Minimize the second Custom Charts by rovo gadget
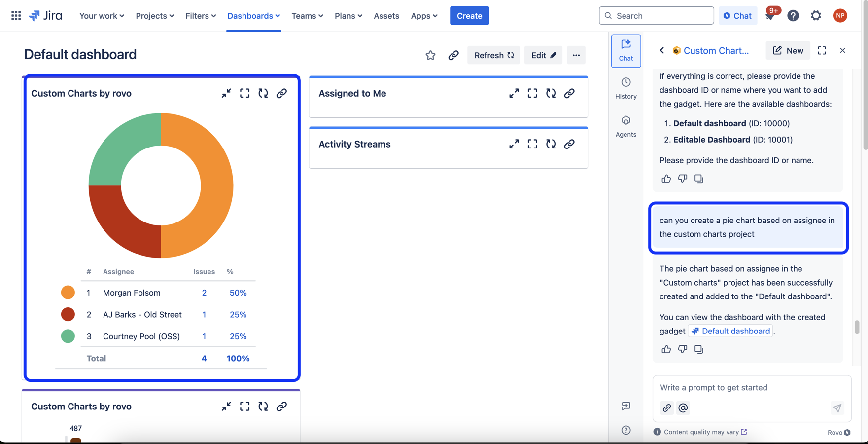Screen dimensions: 868x444 226,407
